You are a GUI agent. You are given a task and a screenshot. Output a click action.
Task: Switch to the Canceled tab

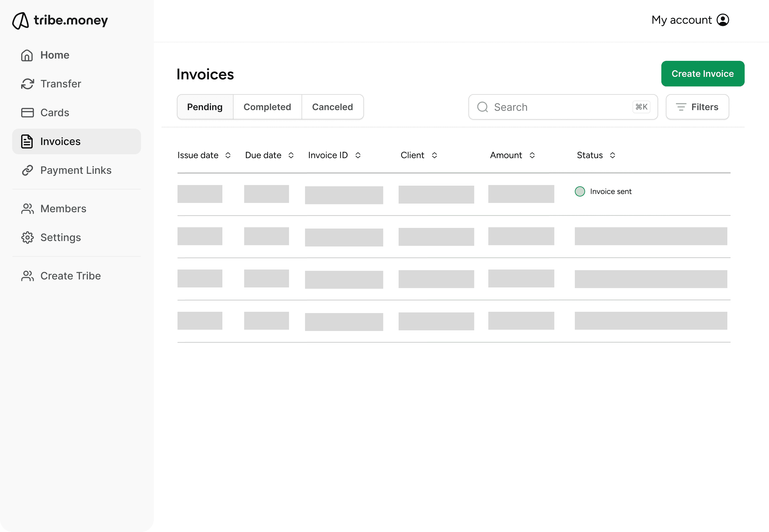(332, 107)
